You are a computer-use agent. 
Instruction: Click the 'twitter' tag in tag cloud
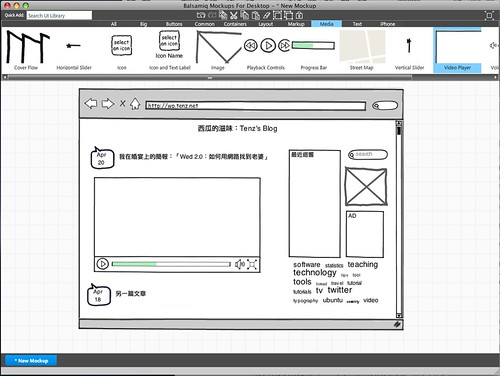tap(340, 290)
